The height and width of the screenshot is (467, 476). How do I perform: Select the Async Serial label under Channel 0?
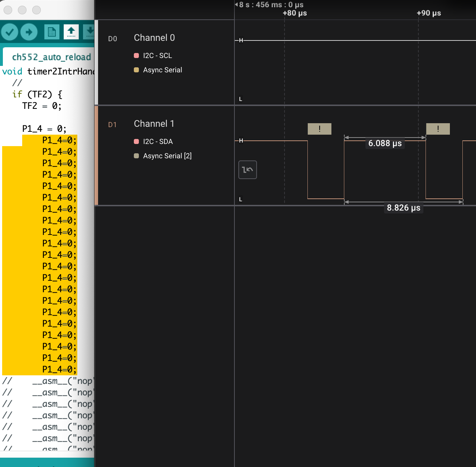(x=162, y=70)
